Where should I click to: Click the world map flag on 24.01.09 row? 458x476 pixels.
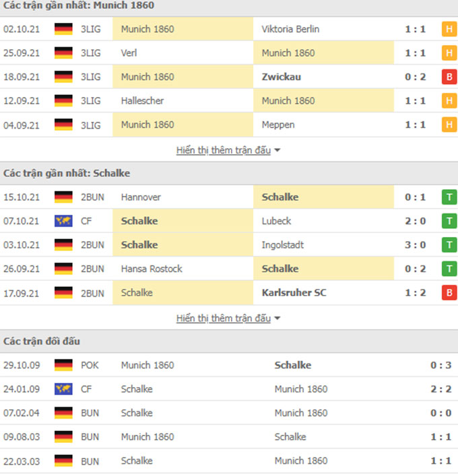[63, 389]
